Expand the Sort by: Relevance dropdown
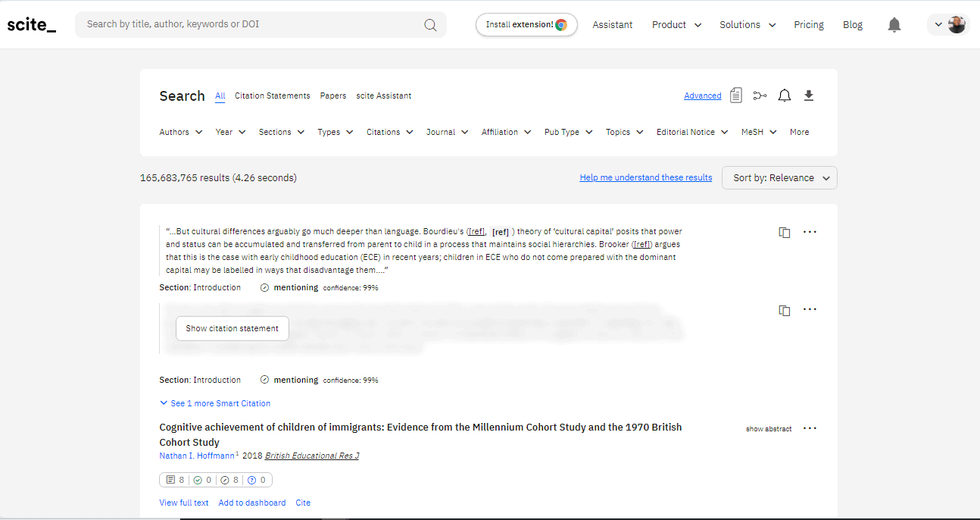 [779, 177]
